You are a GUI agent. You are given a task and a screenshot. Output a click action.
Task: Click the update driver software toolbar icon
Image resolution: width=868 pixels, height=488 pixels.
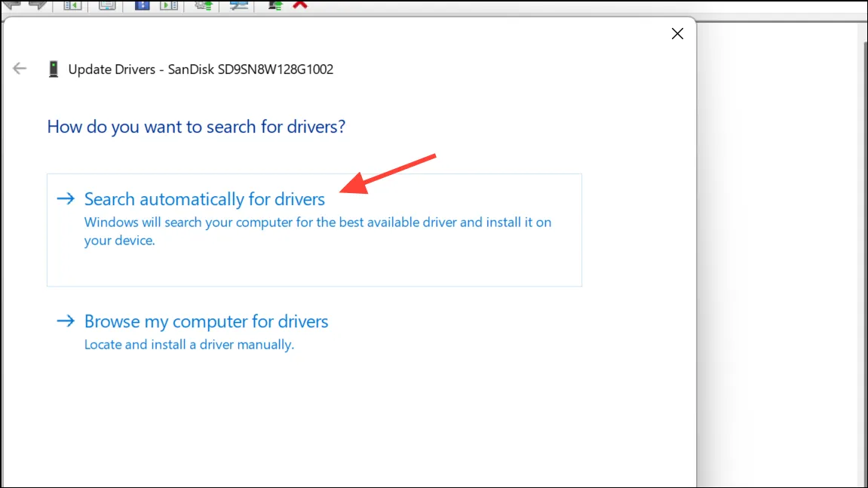(x=203, y=5)
